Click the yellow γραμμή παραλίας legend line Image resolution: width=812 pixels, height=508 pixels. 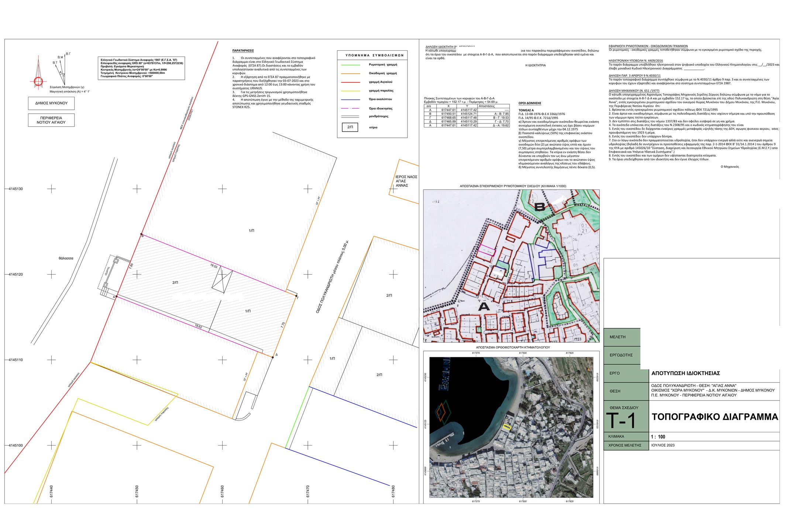(x=350, y=91)
